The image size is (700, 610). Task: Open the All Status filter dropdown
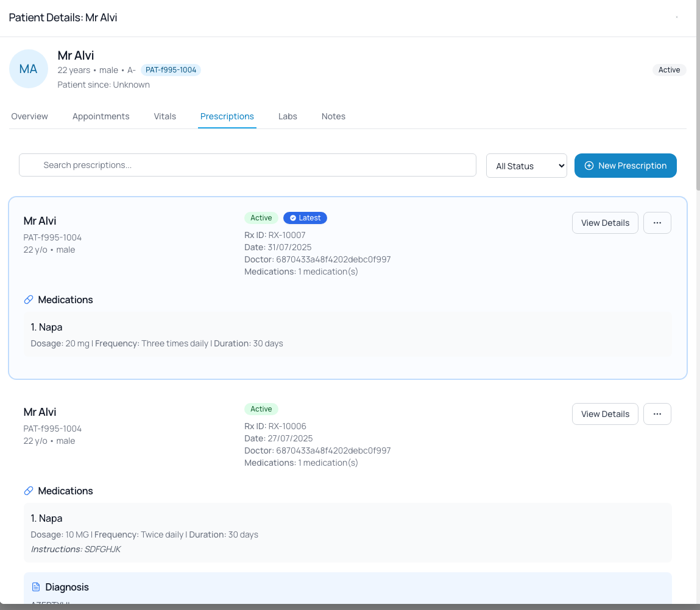pos(526,166)
